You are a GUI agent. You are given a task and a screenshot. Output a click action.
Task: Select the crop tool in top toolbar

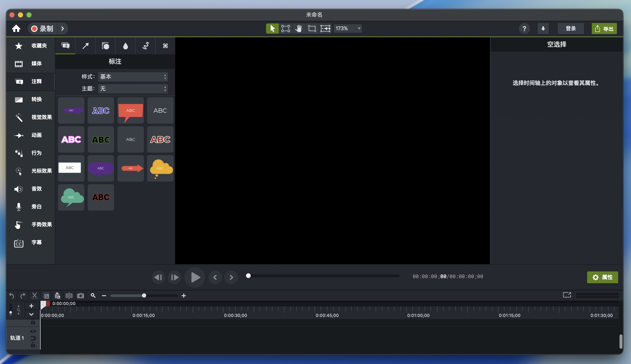tap(312, 29)
